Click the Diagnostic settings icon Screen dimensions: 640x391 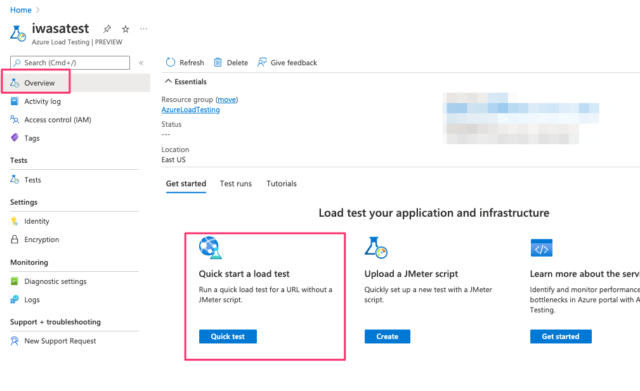pos(14,281)
